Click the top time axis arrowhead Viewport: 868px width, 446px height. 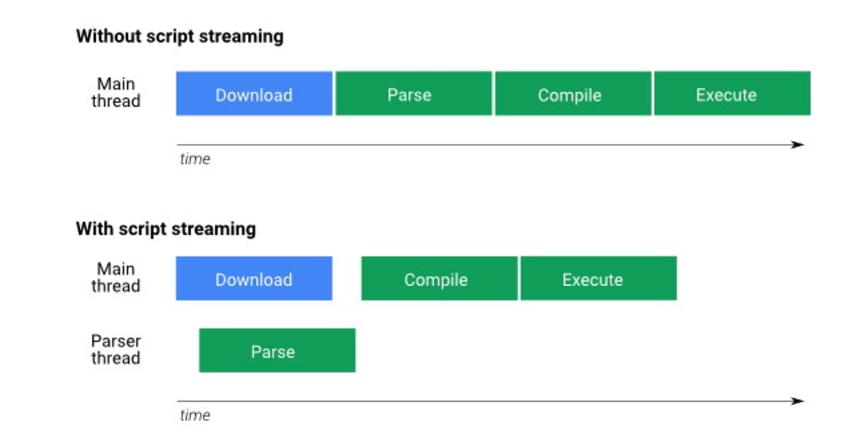coord(798,145)
